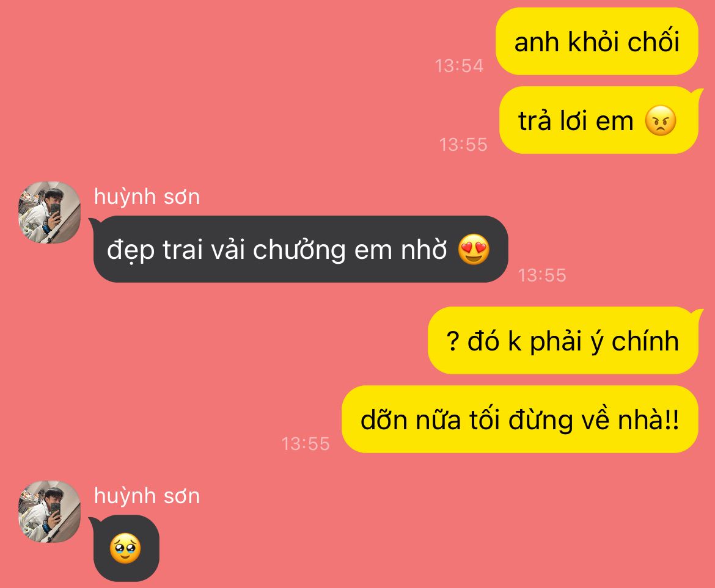Click the 13:55 timestamp beside 'dỡn nữa' bubble
This screenshot has width=715, height=588.
pyautogui.click(x=306, y=444)
